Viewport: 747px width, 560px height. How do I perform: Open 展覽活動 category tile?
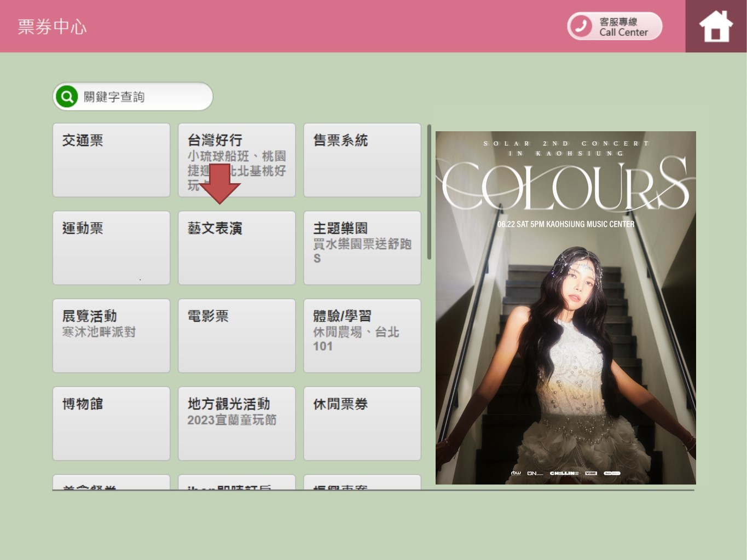pyautogui.click(x=112, y=336)
